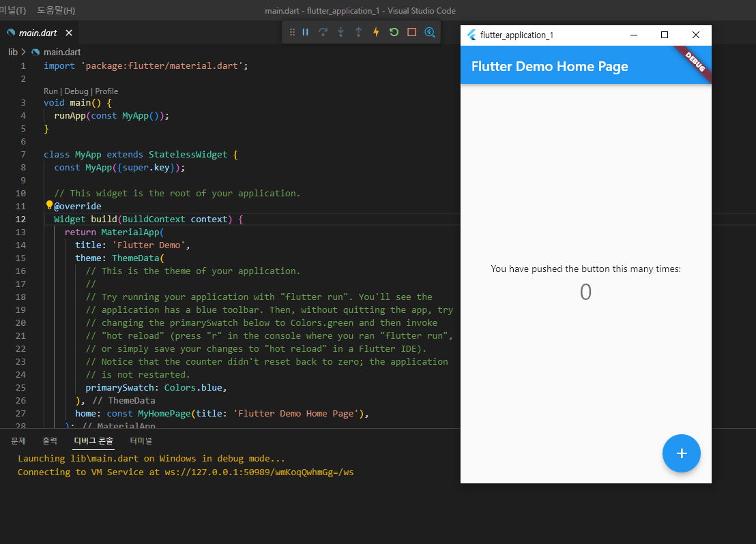Click the 'Flutter Demo' title string on line 14
Screen dimensions: 756x544
pyautogui.click(x=149, y=245)
